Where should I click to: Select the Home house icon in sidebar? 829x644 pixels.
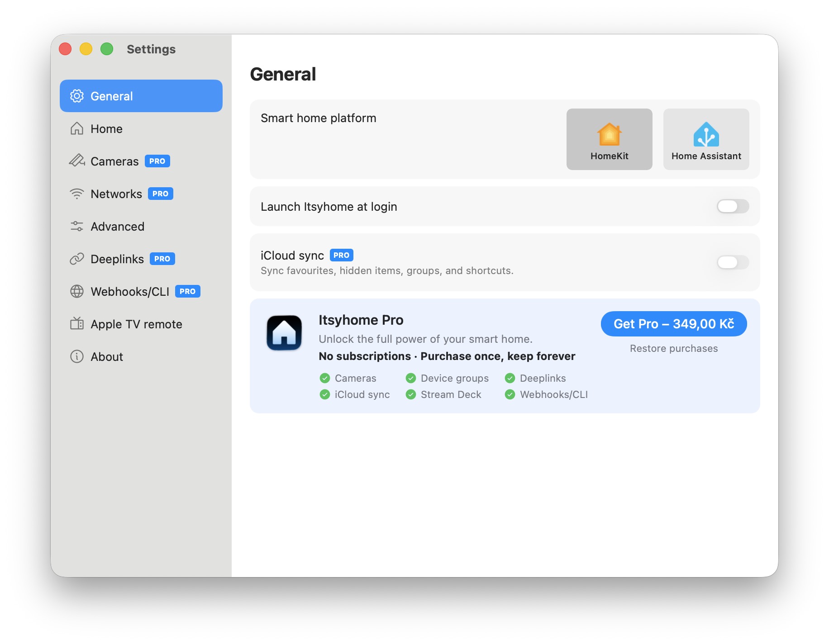77,128
